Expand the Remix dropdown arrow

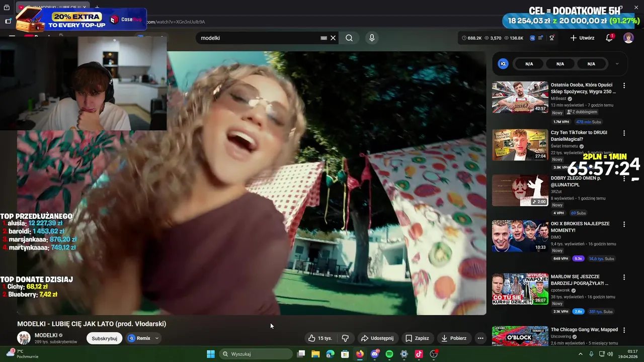(157, 338)
